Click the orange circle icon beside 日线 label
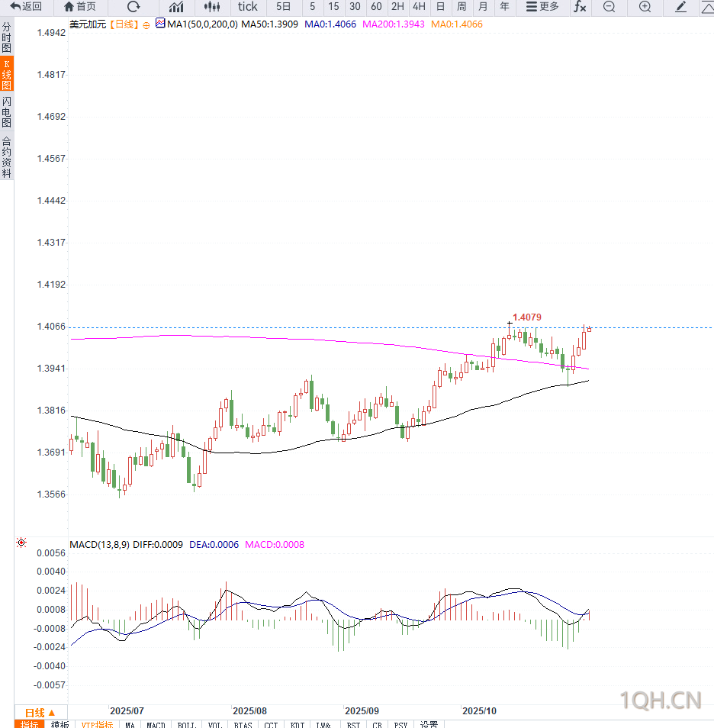Image resolution: width=714 pixels, height=728 pixels. point(146,25)
